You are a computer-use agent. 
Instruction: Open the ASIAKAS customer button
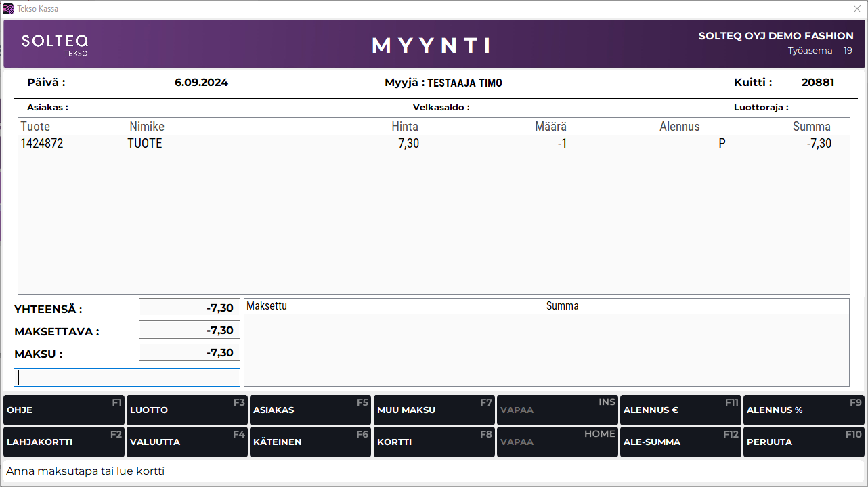[x=310, y=410]
